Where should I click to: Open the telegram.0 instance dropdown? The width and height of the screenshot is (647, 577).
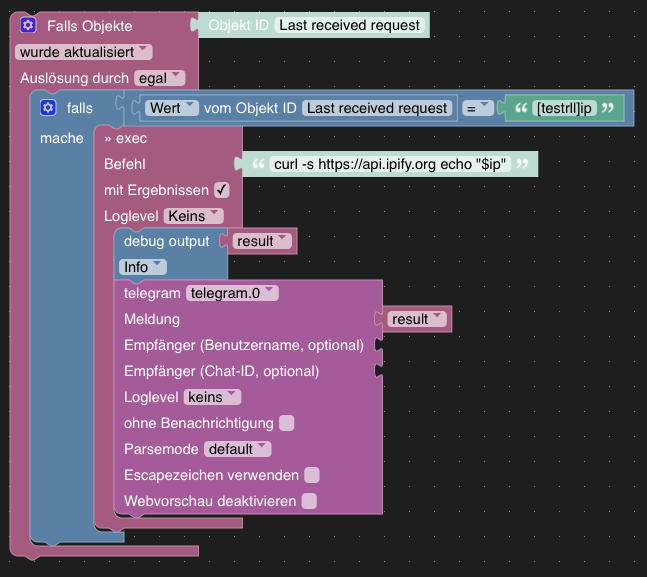[232, 293]
